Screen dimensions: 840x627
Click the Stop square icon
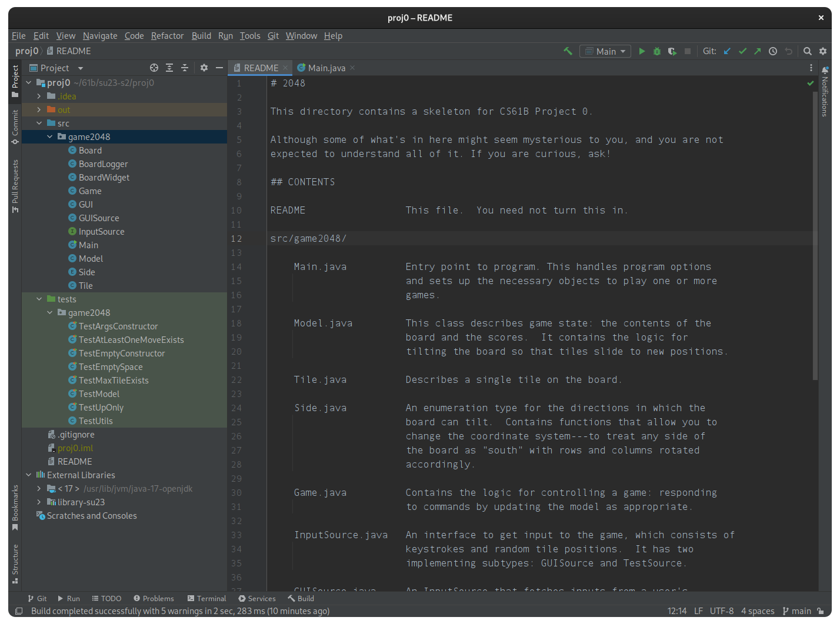pos(688,51)
